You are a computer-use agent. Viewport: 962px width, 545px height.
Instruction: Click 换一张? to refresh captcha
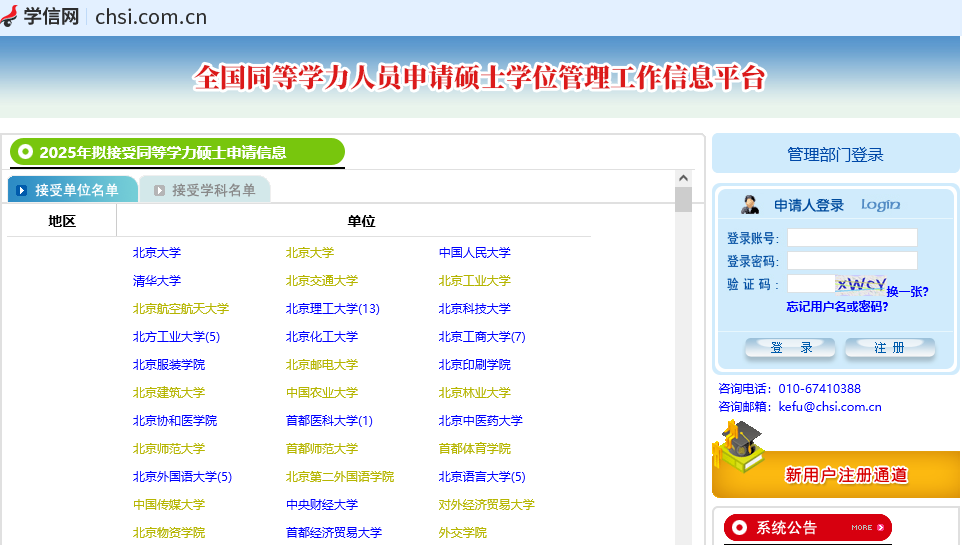(x=907, y=292)
